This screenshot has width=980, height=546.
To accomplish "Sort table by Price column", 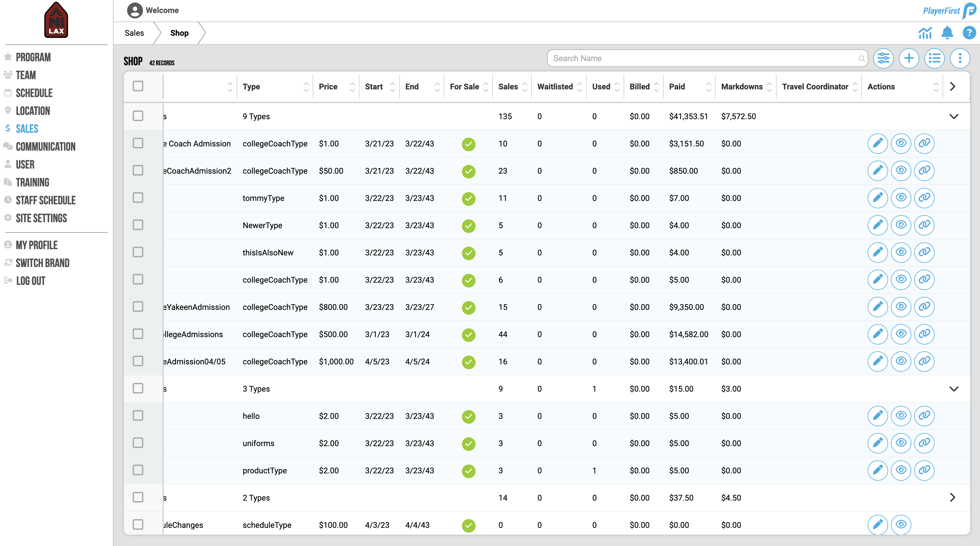I will tap(328, 87).
